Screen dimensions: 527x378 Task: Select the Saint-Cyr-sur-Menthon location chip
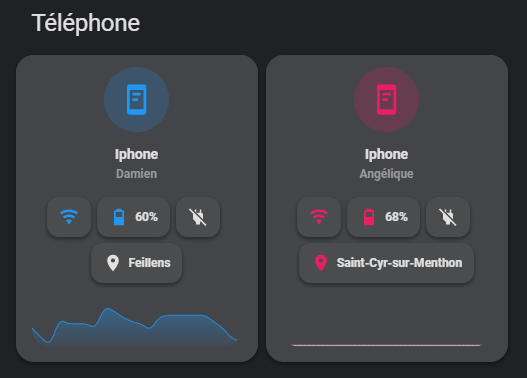pos(387,263)
